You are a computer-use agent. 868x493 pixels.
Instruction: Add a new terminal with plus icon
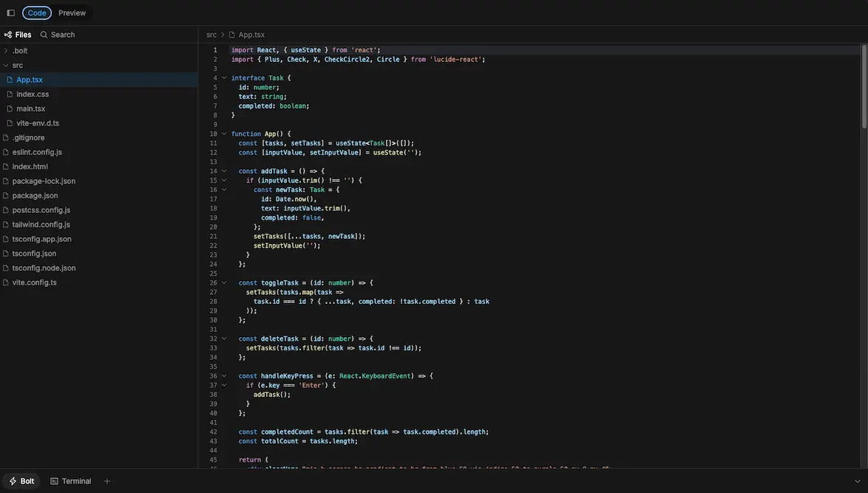[106, 481]
